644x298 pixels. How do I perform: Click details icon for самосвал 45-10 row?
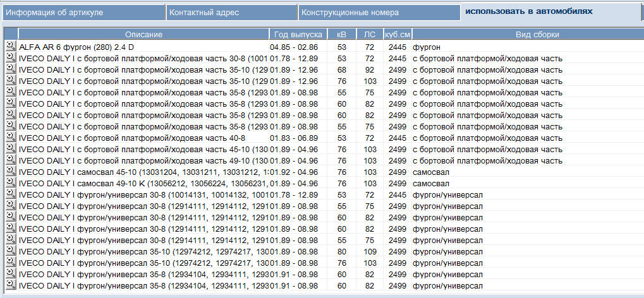point(11,171)
